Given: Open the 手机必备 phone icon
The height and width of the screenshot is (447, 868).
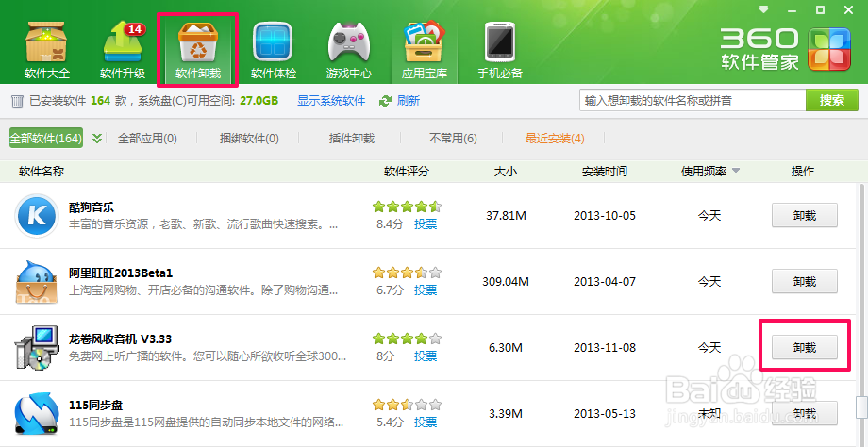Looking at the screenshot, I should click(x=500, y=52).
